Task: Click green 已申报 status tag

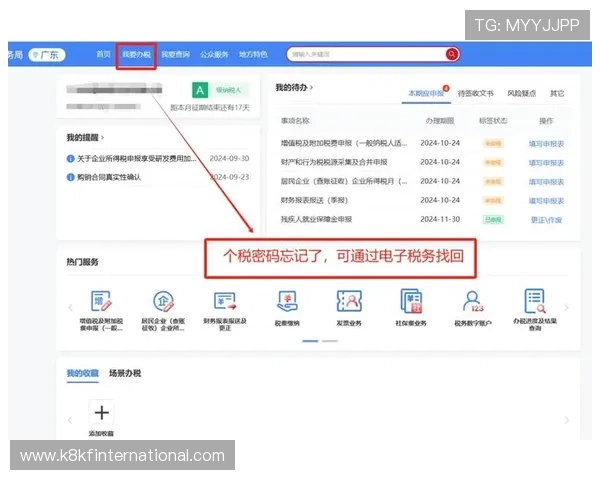Action: coord(493,220)
